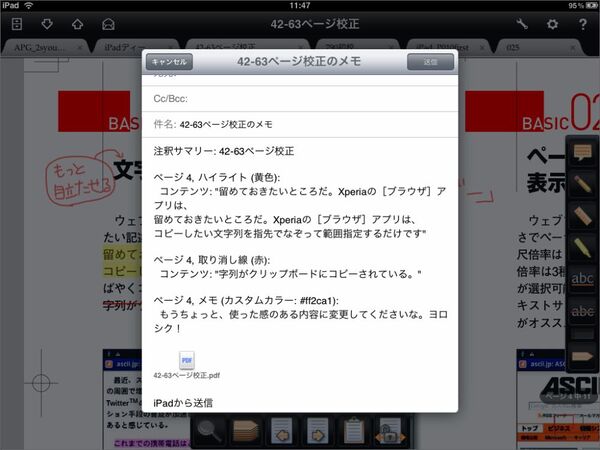Tap the battery indicator in status bar
Viewport: 600px width, 450px height.
(x=591, y=5)
